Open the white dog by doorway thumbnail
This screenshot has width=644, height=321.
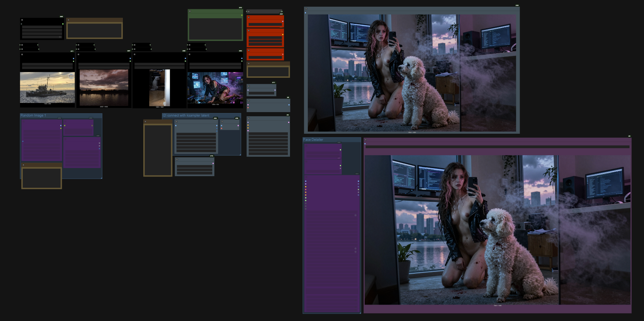[159, 88]
